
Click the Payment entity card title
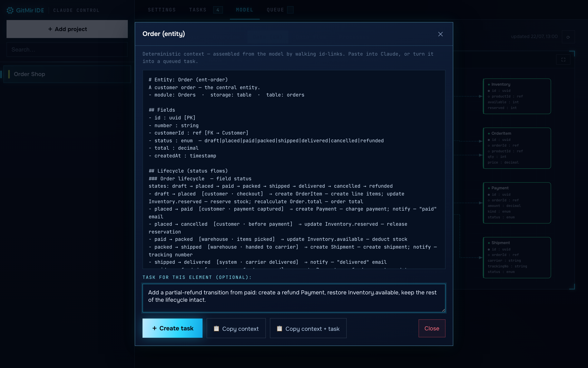point(500,188)
